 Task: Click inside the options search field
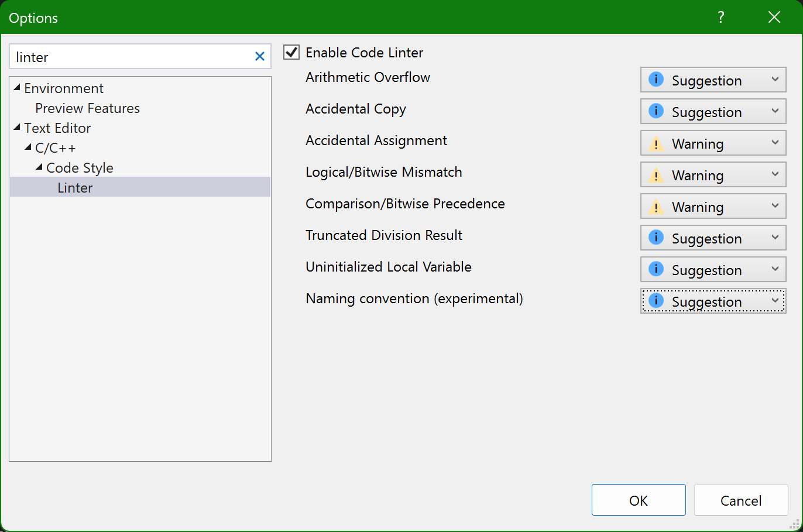point(129,57)
